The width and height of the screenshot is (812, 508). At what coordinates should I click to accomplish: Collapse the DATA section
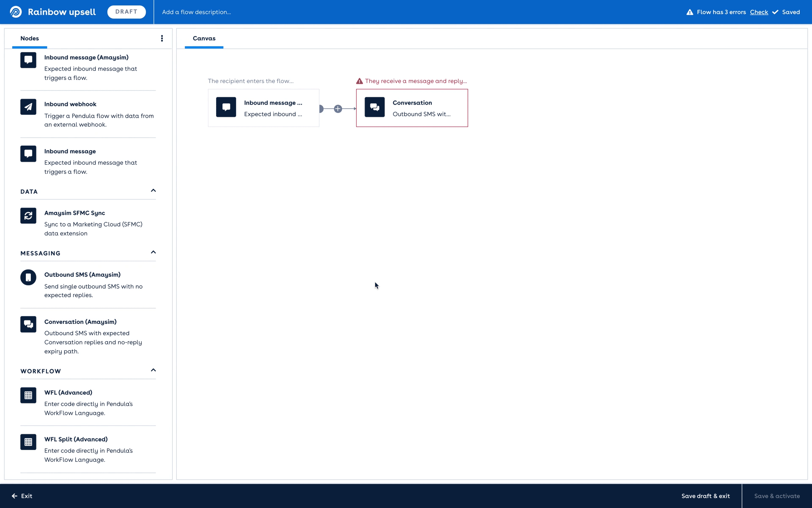coord(153,190)
